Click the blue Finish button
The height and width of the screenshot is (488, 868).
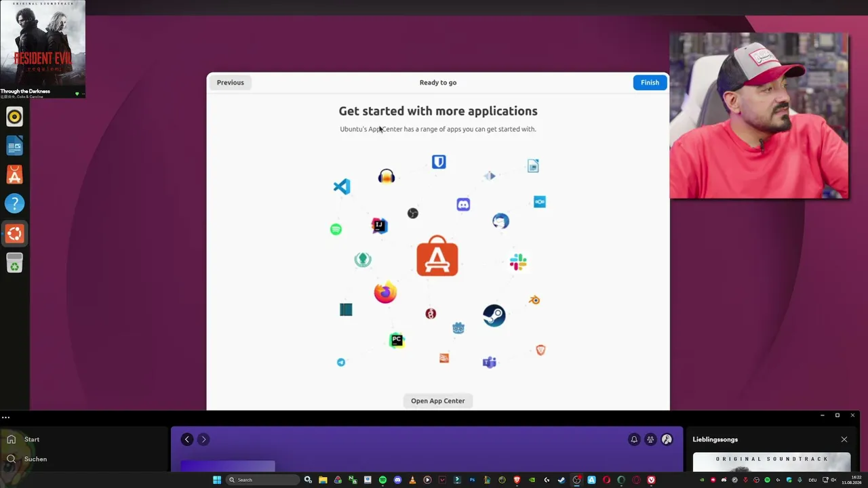650,83
